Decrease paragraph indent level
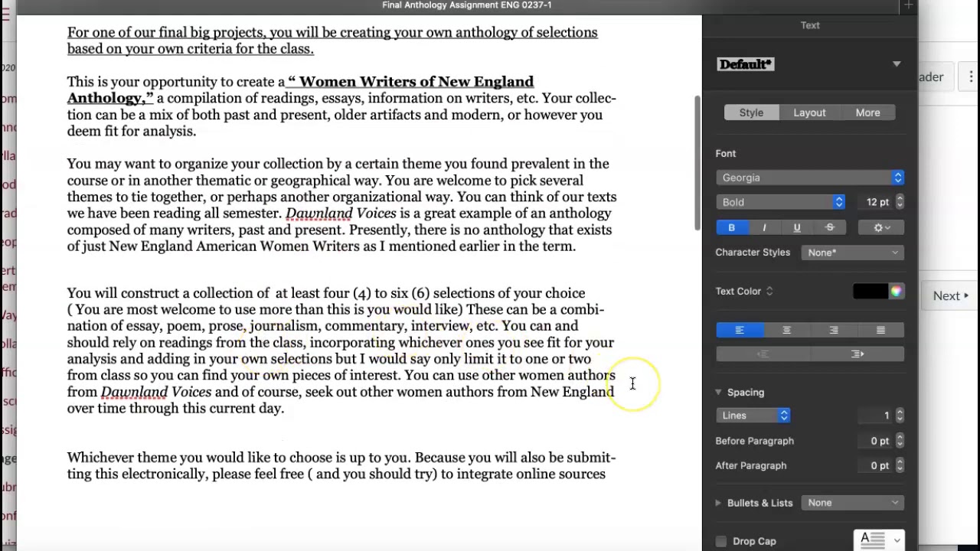 tap(763, 354)
